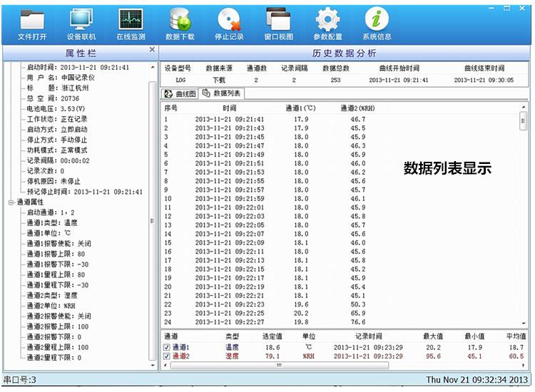Click the horizontal scrollbar in channel summary

[278, 365]
